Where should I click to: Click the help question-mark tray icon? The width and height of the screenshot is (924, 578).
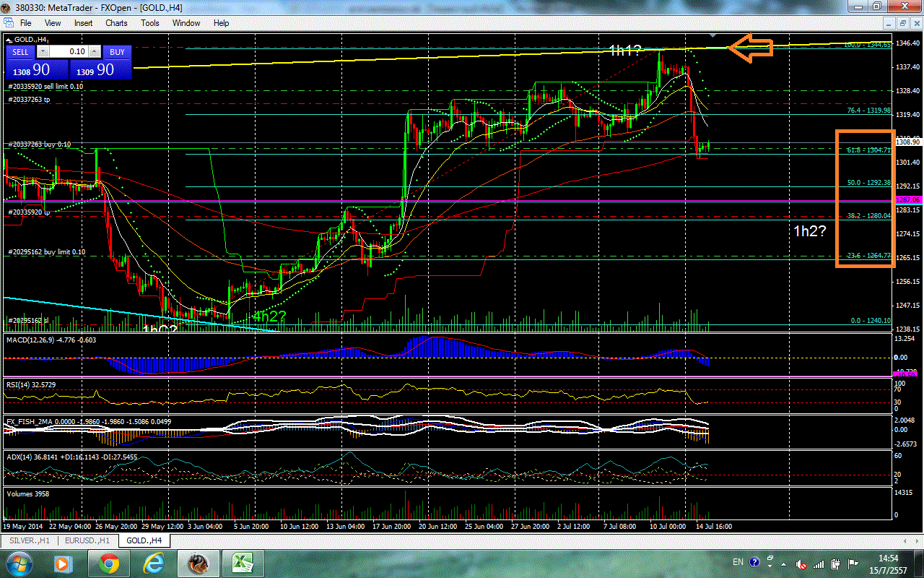[755, 562]
